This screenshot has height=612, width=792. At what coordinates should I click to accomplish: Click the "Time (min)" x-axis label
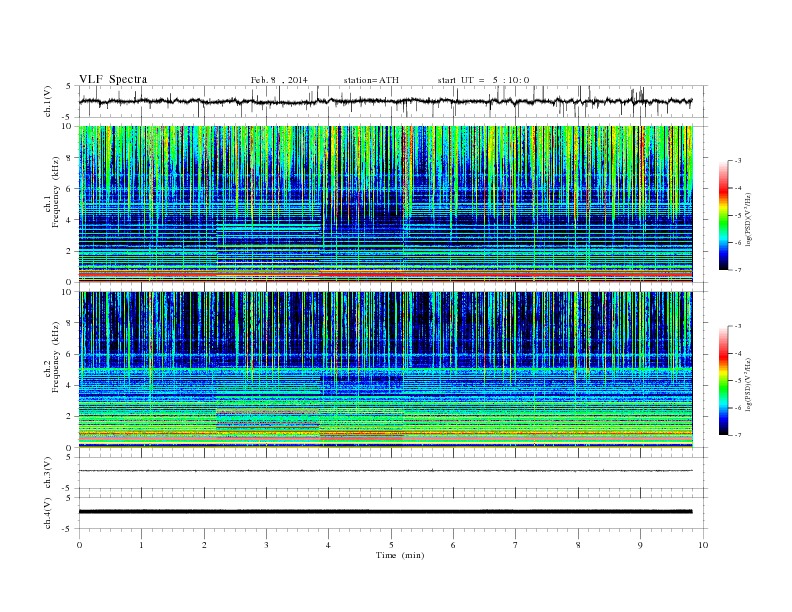[x=400, y=555]
